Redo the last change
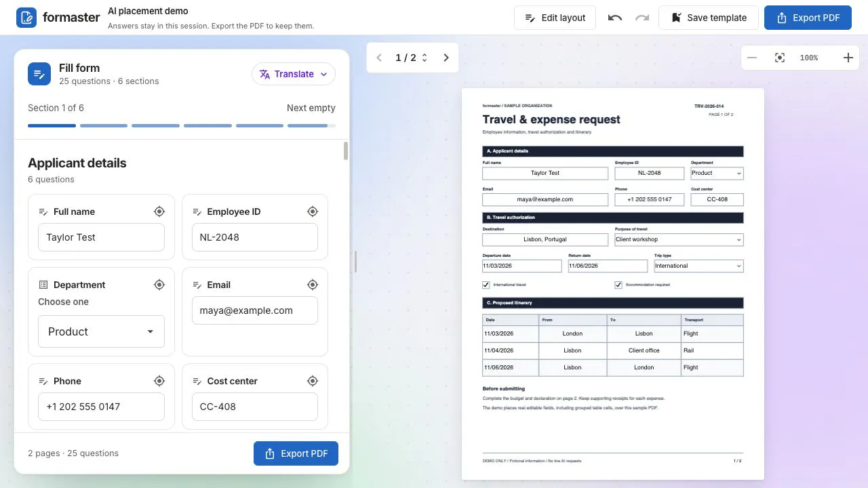This screenshot has width=868, height=488. 642,18
